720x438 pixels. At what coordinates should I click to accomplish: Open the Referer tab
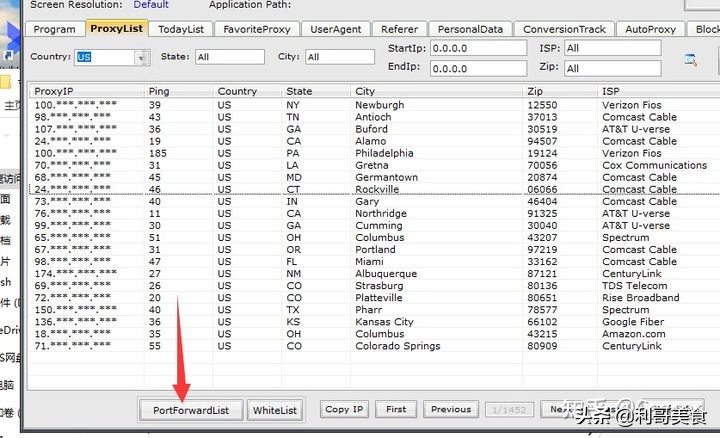coord(399,29)
